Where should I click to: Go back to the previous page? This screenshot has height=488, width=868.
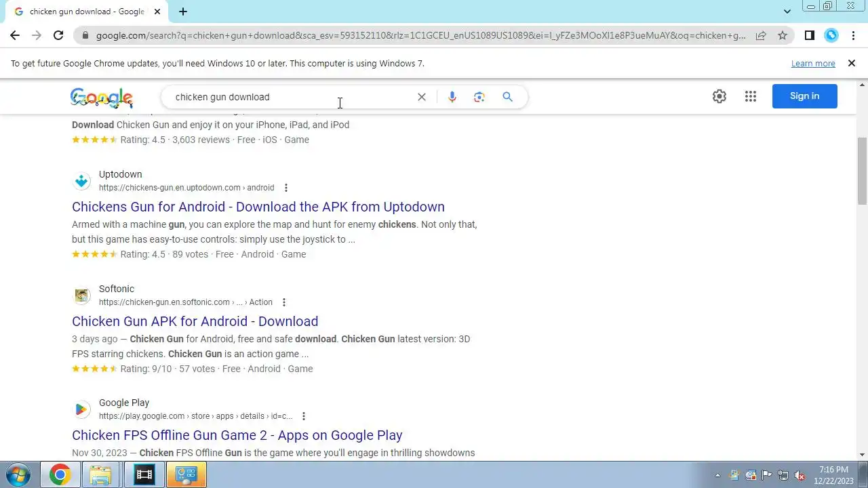click(15, 35)
